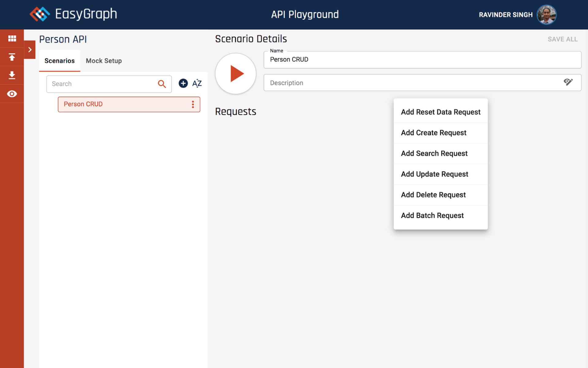Click the grid apps icon in sidebar

click(x=12, y=38)
